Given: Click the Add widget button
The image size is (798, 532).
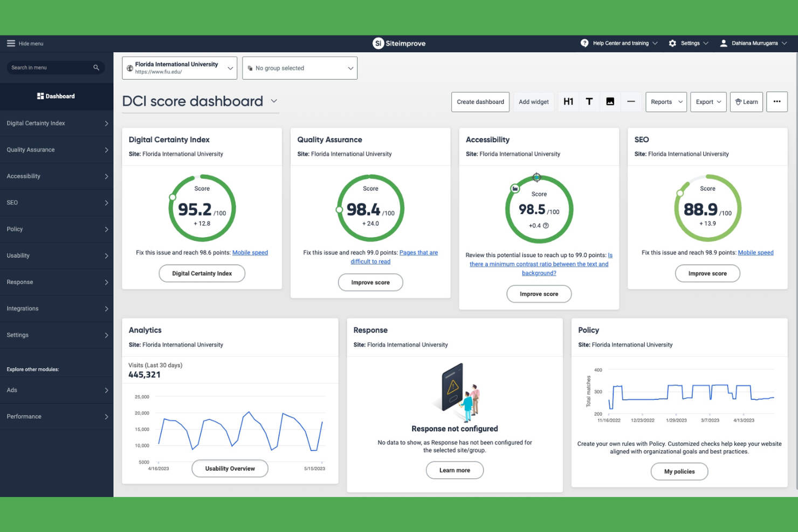Looking at the screenshot, I should click(534, 101).
